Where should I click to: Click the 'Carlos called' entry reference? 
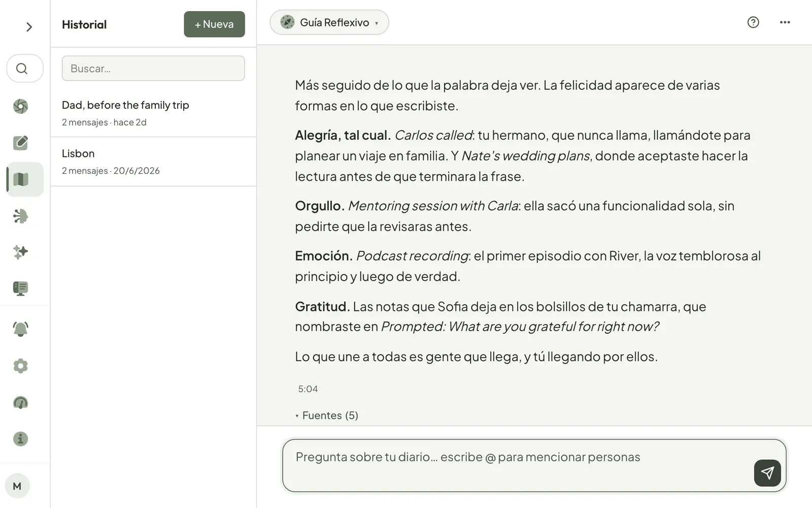[x=433, y=135]
